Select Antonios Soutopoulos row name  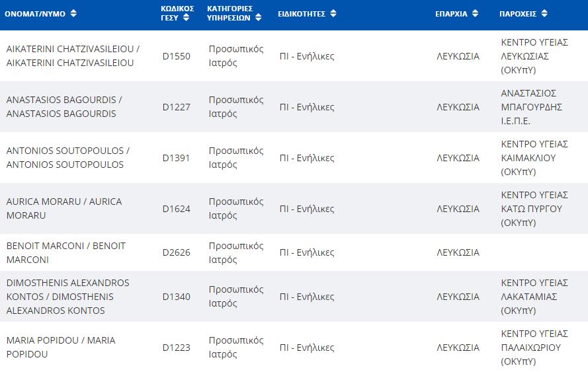(x=68, y=158)
